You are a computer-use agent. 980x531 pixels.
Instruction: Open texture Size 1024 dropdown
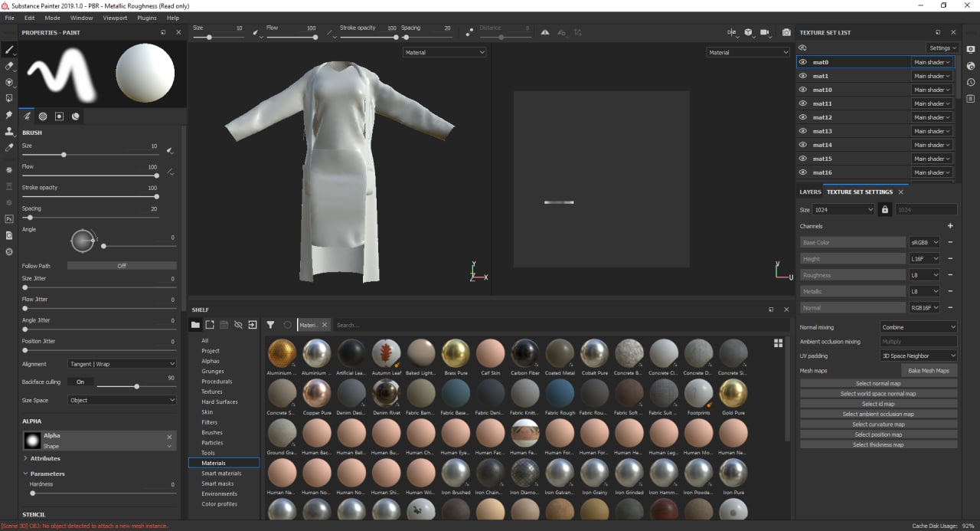[x=844, y=209]
